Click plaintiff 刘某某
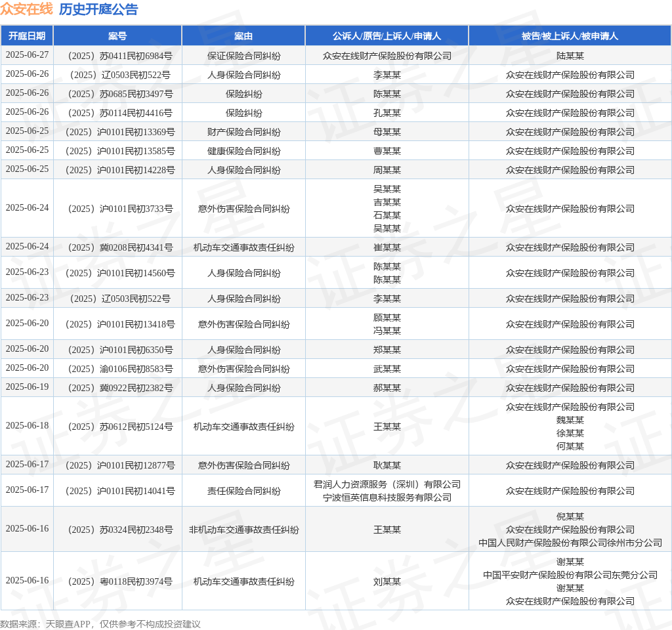 click(387, 581)
